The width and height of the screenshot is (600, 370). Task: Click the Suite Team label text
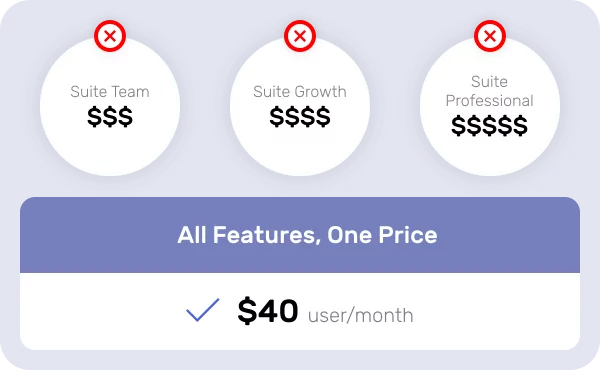pos(110,92)
